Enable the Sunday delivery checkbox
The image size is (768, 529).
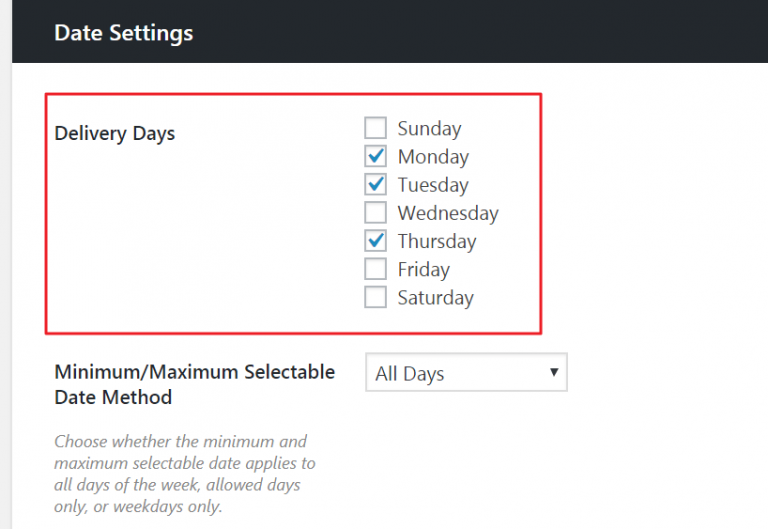375,128
